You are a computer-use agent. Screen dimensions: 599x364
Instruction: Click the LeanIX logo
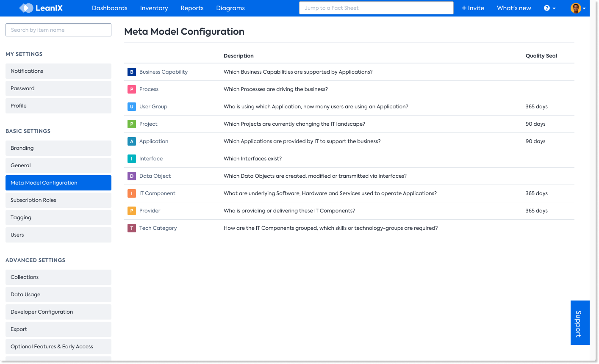41,8
